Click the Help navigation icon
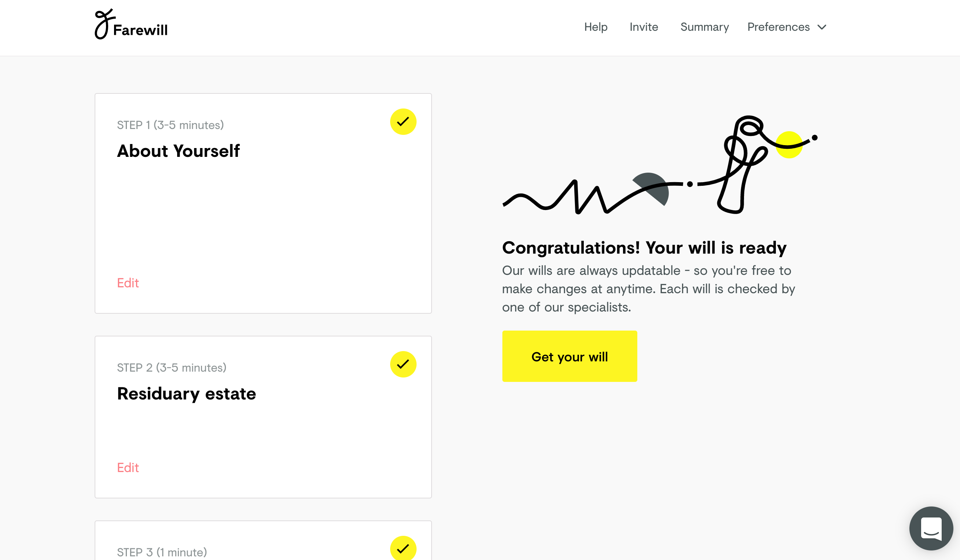Viewport: 960px width, 560px height. [596, 27]
